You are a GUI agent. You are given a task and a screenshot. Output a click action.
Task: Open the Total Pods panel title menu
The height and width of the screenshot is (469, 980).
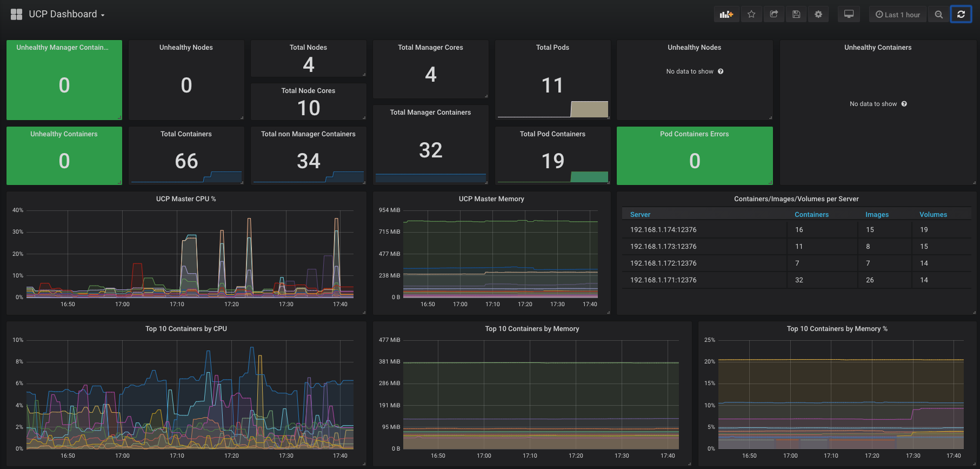pos(552,48)
